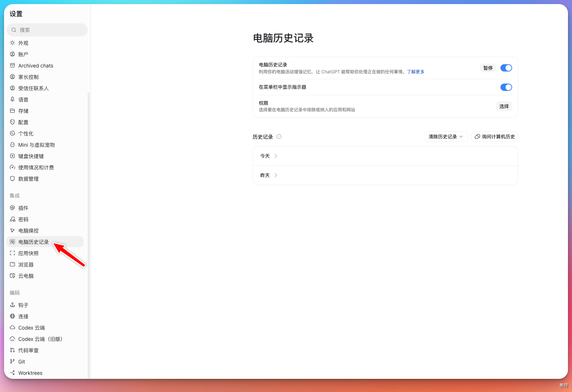Select 代码审查 in the sidebar

pos(45,350)
